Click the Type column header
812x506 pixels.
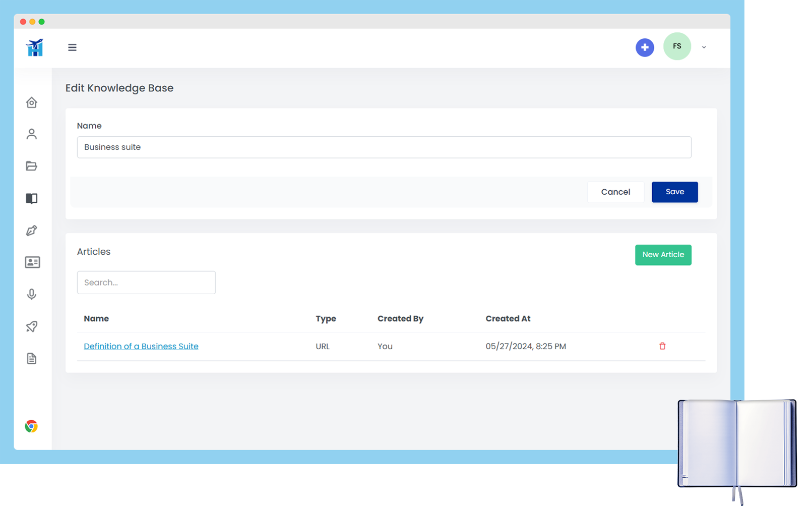pos(326,319)
